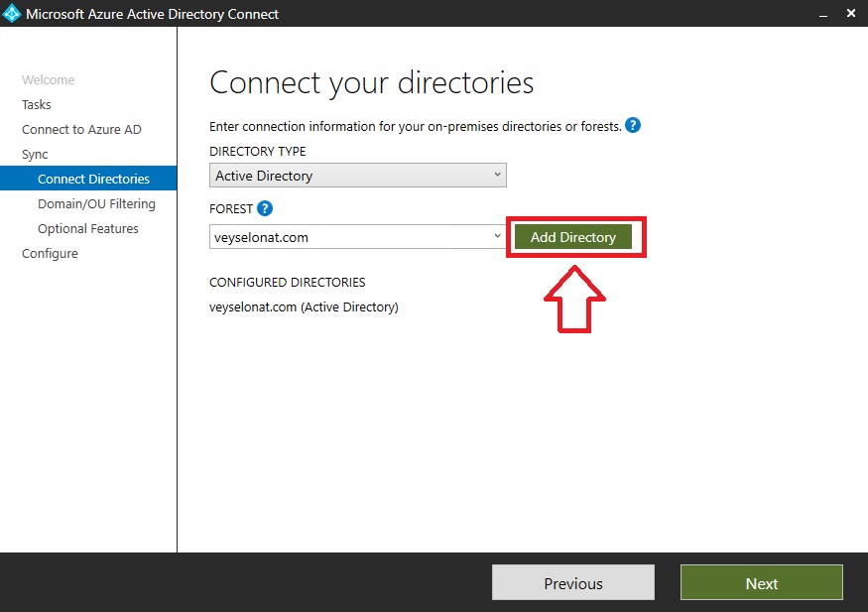Select the Tasks step in sidebar
The height and width of the screenshot is (612, 868).
[37, 104]
